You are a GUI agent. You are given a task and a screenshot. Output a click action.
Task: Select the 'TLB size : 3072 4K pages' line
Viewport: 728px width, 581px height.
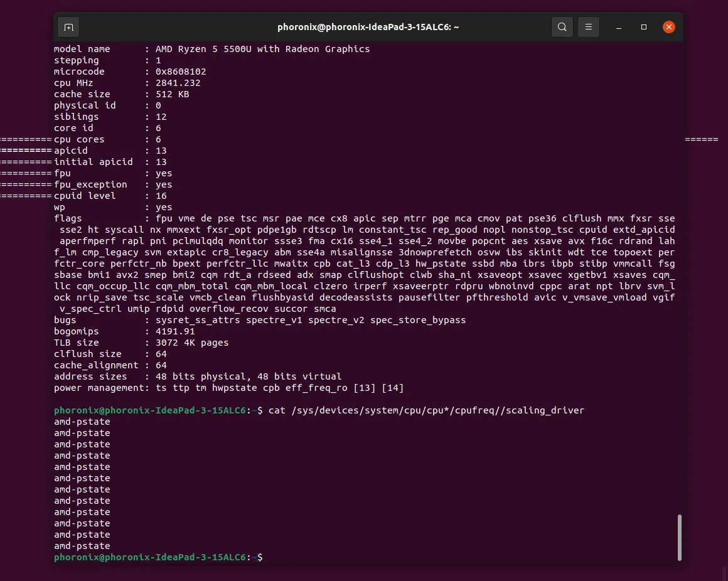pyautogui.click(x=141, y=343)
